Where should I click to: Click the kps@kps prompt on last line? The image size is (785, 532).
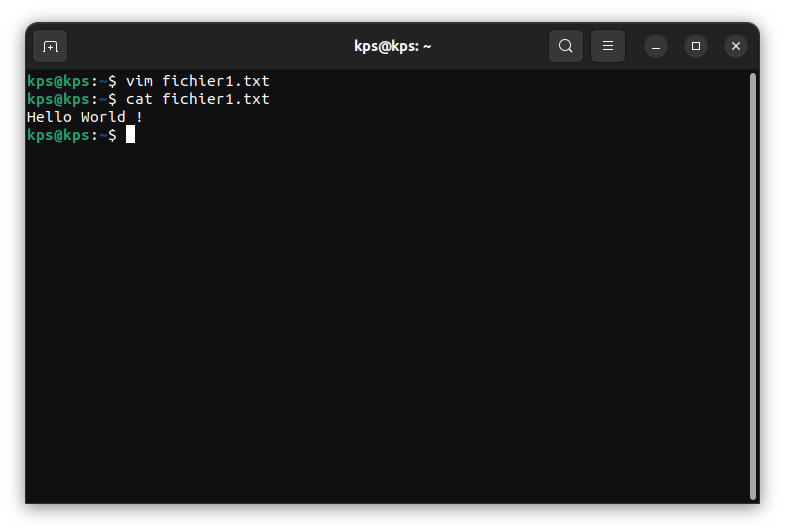tap(58, 135)
